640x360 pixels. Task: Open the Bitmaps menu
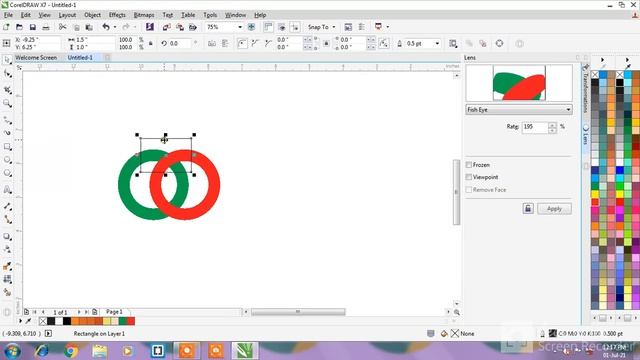144,15
